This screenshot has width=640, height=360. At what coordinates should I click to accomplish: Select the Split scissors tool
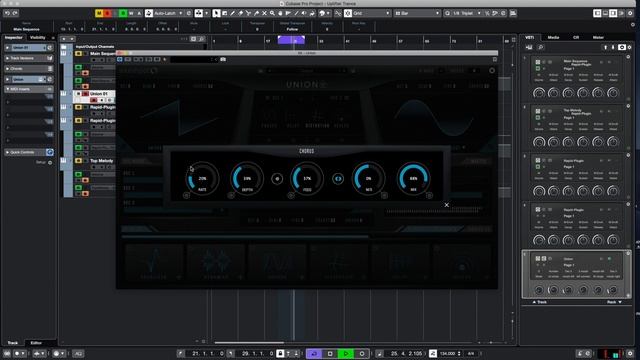click(248, 13)
